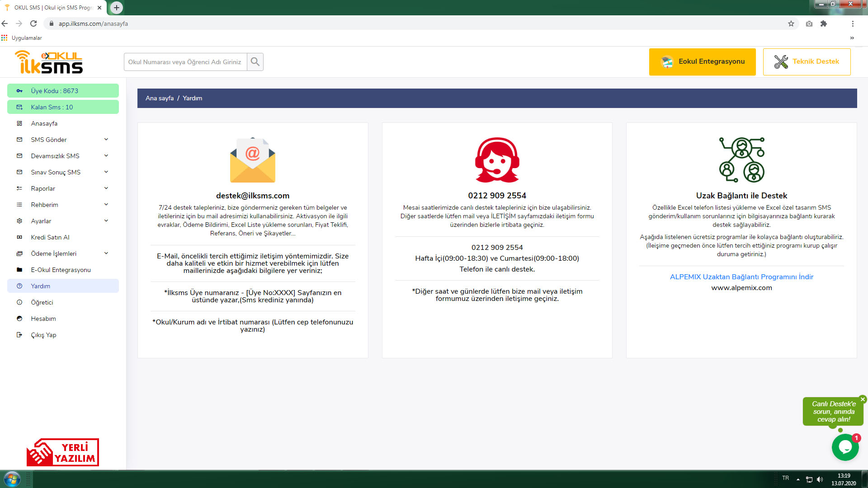Click the search magnifier icon

(255, 62)
